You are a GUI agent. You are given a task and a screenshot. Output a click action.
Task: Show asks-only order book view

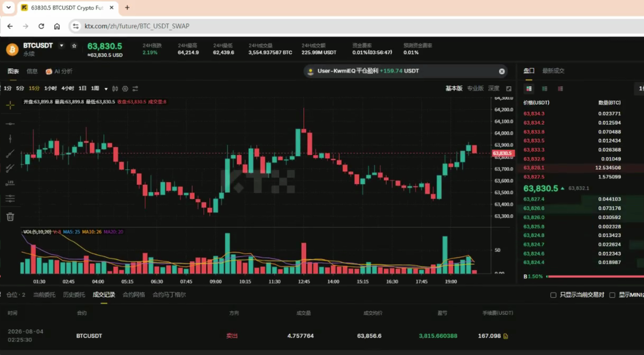(x=560, y=89)
